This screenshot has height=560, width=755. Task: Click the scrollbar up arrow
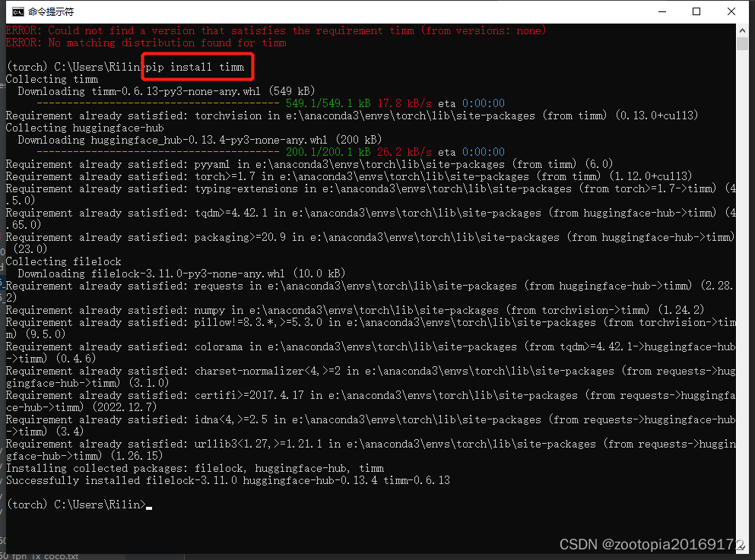[x=742, y=30]
